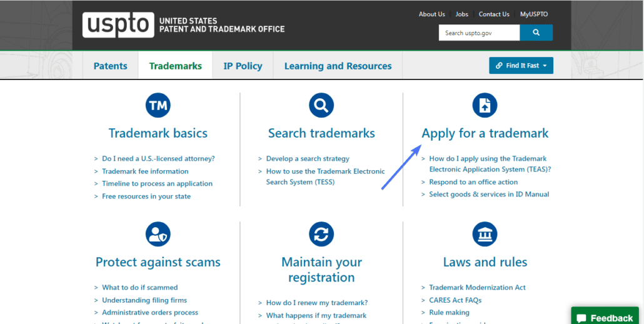Open Administrative orders process link
The height and width of the screenshot is (324, 644).
[150, 313]
